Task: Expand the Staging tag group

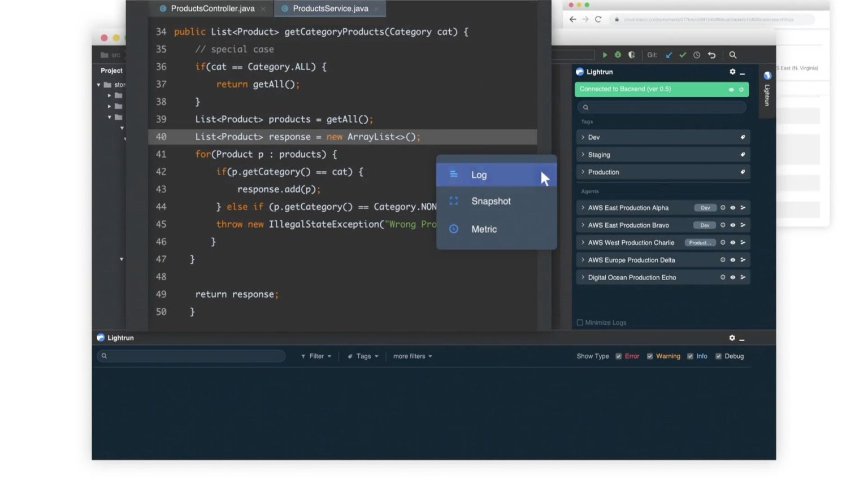Action: [x=583, y=154]
